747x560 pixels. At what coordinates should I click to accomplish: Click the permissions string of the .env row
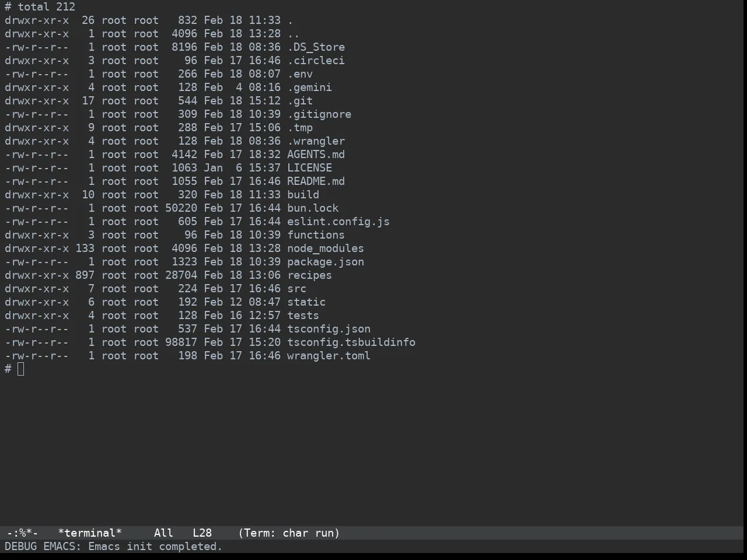point(37,74)
